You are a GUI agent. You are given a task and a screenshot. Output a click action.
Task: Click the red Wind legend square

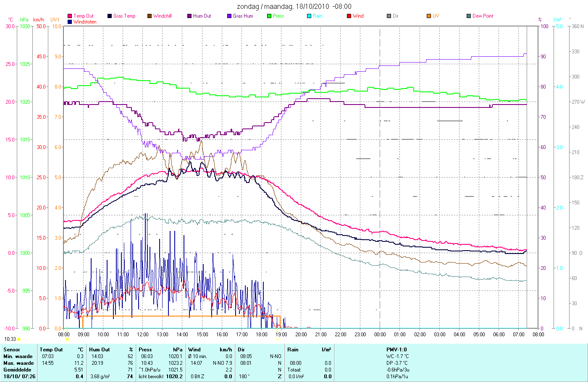[349, 16]
